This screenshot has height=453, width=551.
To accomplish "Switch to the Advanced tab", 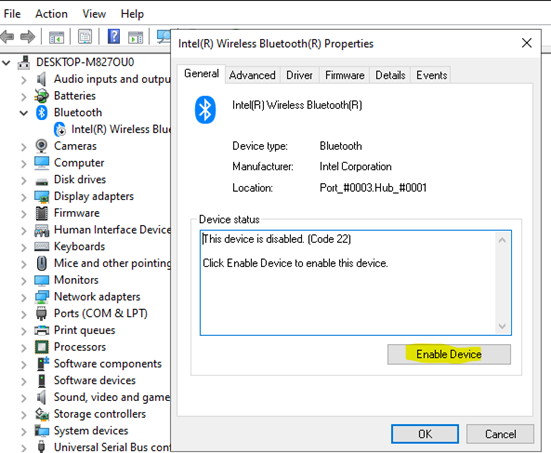I will [x=252, y=75].
